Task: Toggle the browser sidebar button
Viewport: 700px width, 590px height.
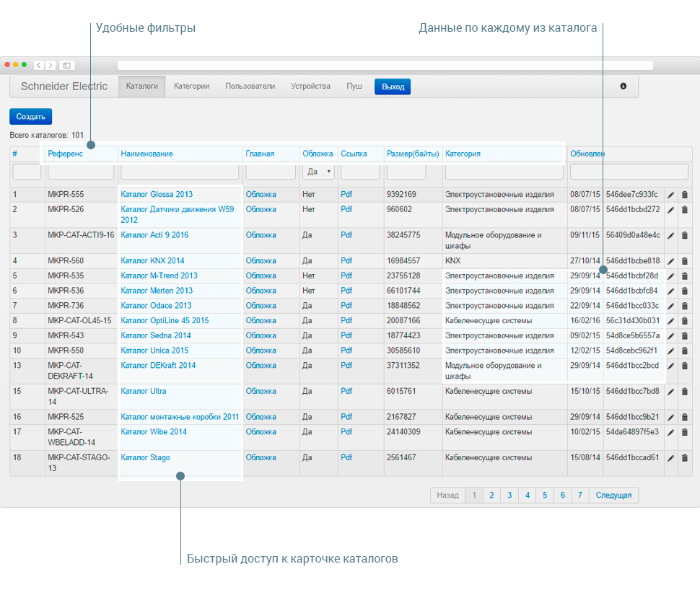Action: coord(67,65)
